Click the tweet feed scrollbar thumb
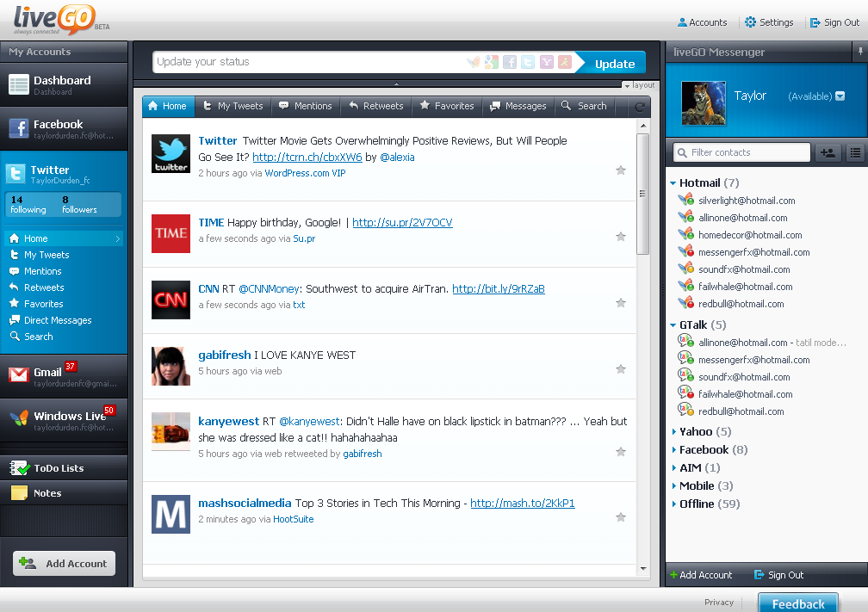The image size is (868, 612). tap(642, 194)
